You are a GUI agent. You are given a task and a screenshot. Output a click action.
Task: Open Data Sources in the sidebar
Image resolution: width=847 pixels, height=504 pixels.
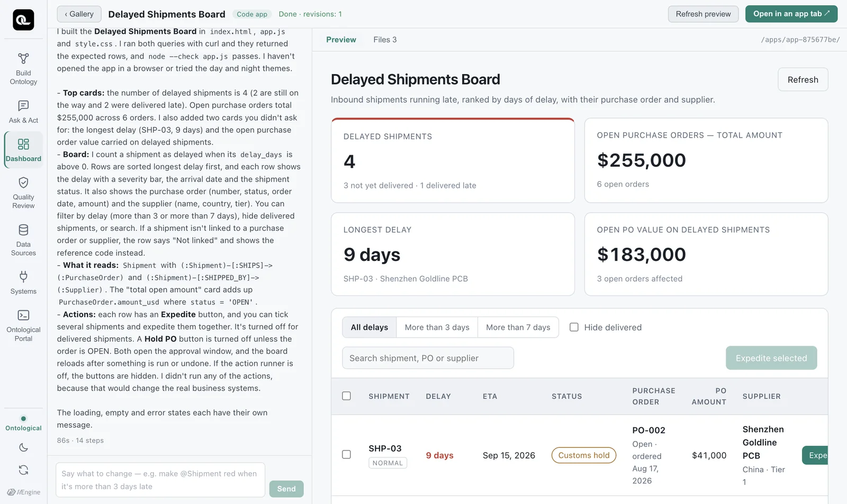point(23,240)
